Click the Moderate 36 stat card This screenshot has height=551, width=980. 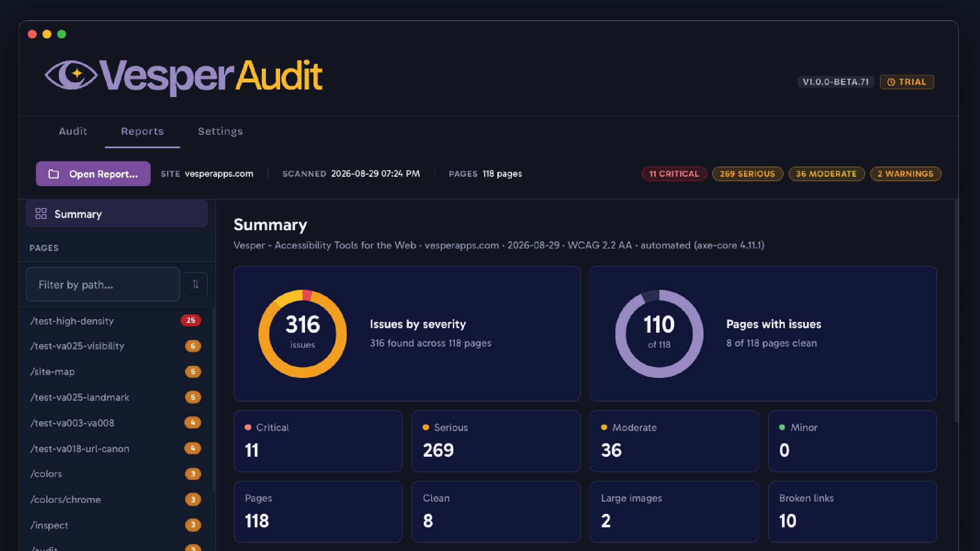pos(674,441)
